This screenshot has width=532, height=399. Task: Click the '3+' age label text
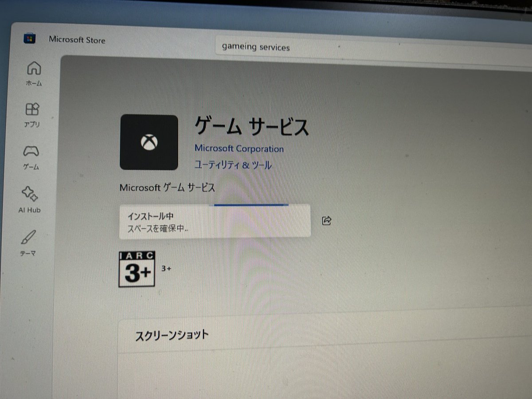pyautogui.click(x=166, y=269)
